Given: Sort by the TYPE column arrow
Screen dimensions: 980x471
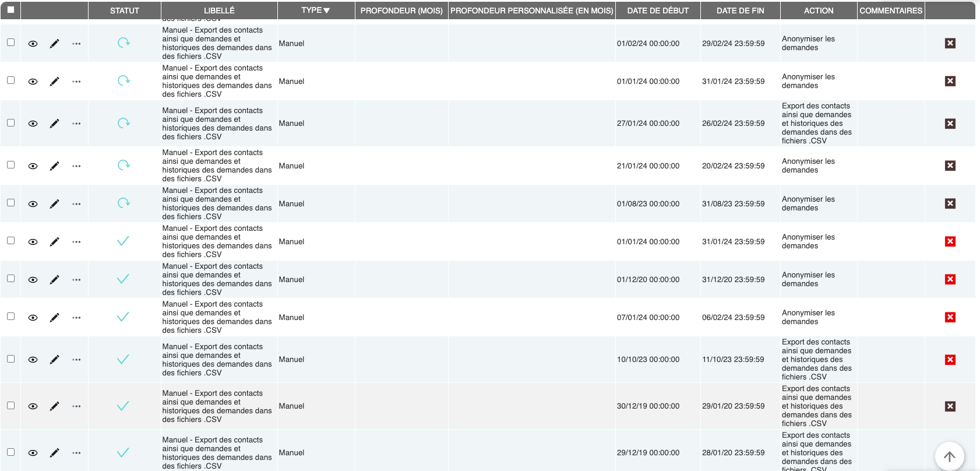Looking at the screenshot, I should pyautogui.click(x=326, y=10).
